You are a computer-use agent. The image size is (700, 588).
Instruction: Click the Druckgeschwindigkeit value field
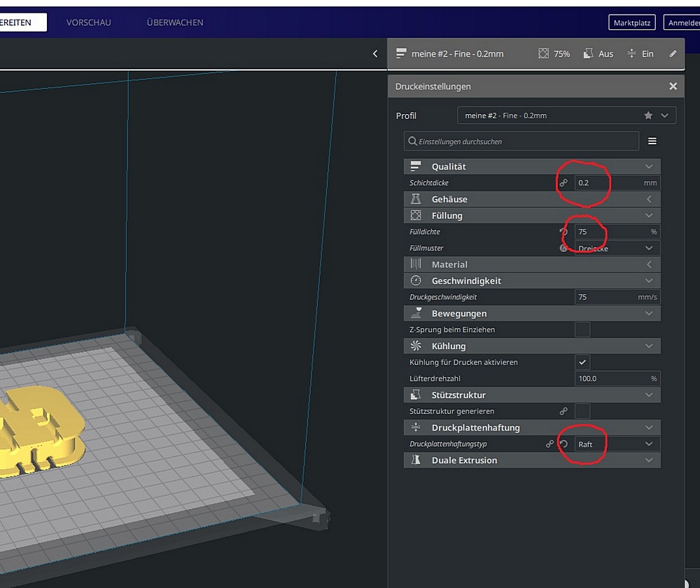pos(617,297)
